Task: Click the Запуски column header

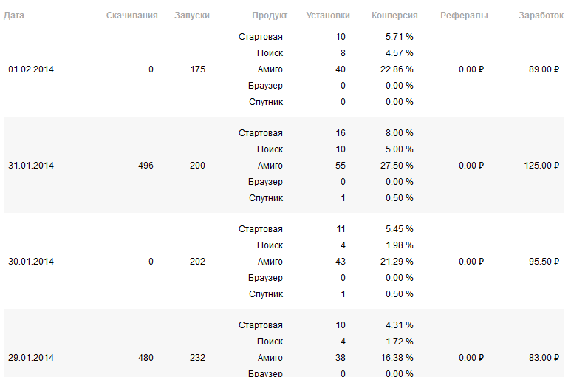Action: tap(192, 16)
